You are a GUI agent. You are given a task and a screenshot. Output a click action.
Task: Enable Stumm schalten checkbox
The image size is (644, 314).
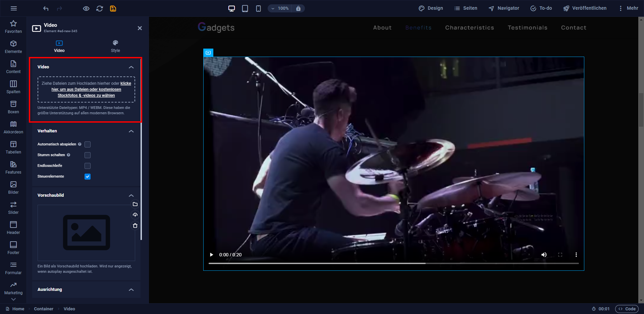[x=88, y=155]
